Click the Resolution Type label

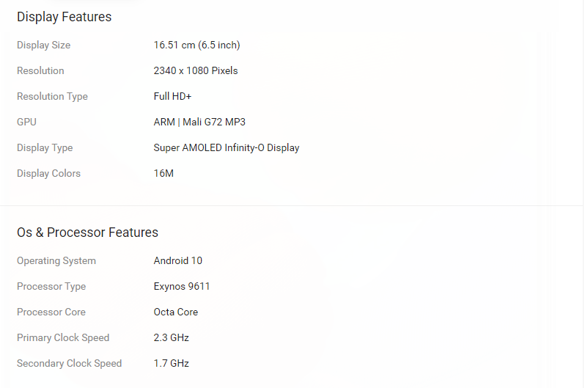point(52,97)
